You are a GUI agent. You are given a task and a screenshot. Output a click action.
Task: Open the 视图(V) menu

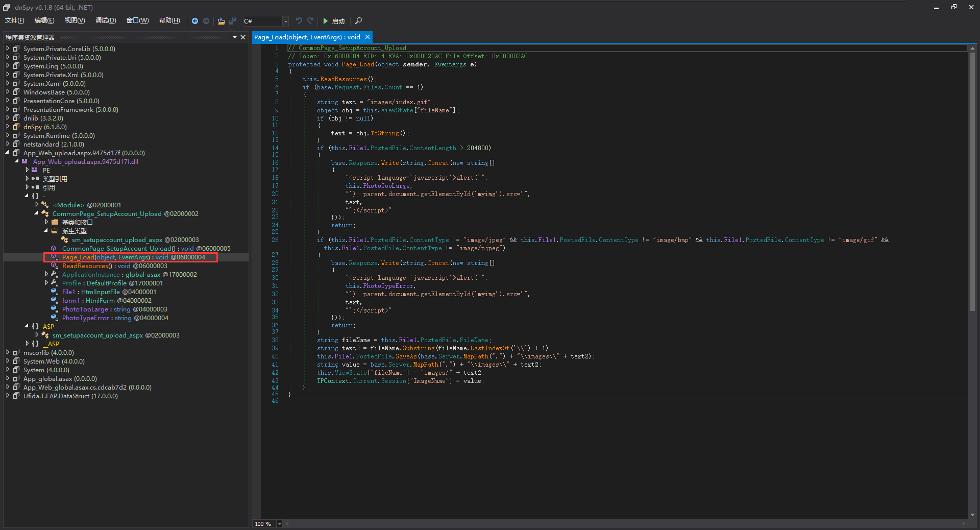75,20
